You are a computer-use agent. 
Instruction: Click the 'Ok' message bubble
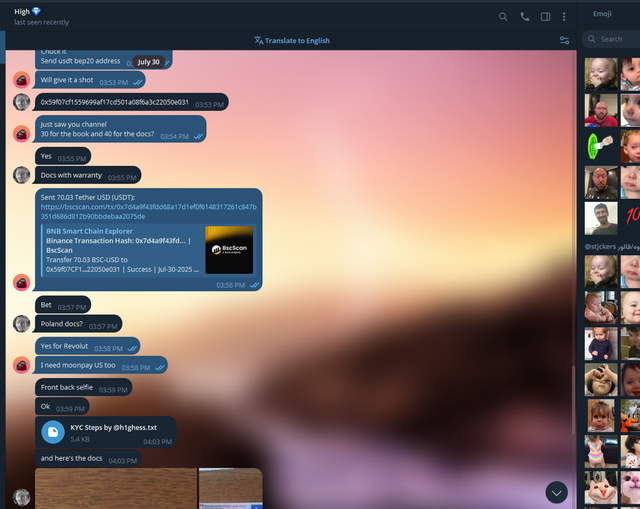[62, 407]
